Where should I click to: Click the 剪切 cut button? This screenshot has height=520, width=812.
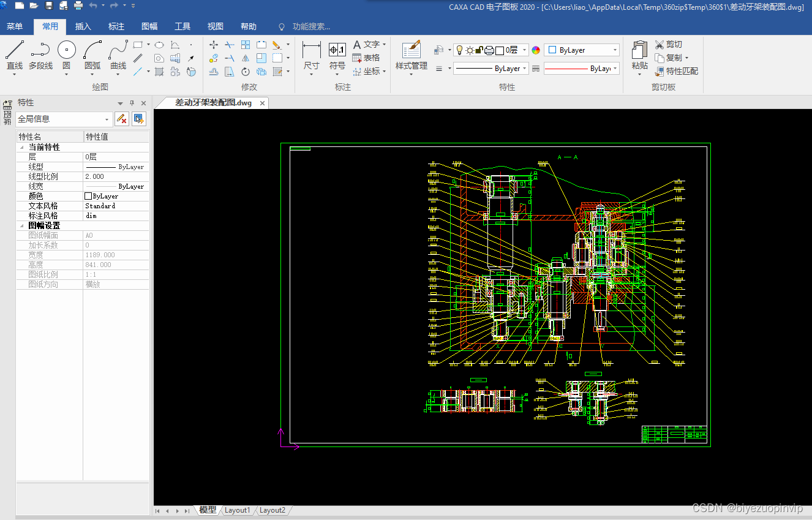point(668,45)
